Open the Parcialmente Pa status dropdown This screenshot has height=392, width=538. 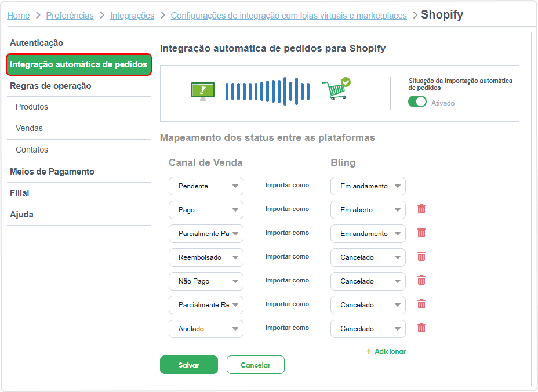(206, 234)
